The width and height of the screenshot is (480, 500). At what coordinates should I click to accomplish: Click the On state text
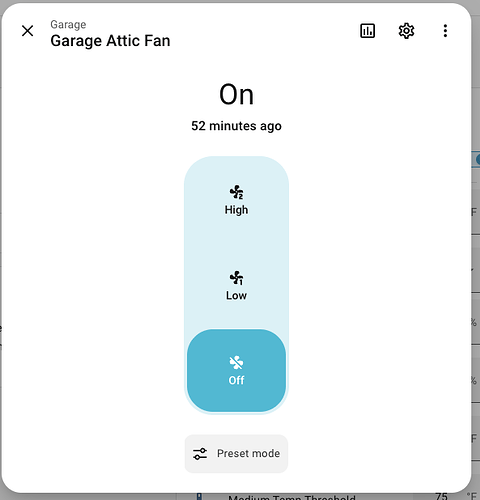[x=236, y=95]
